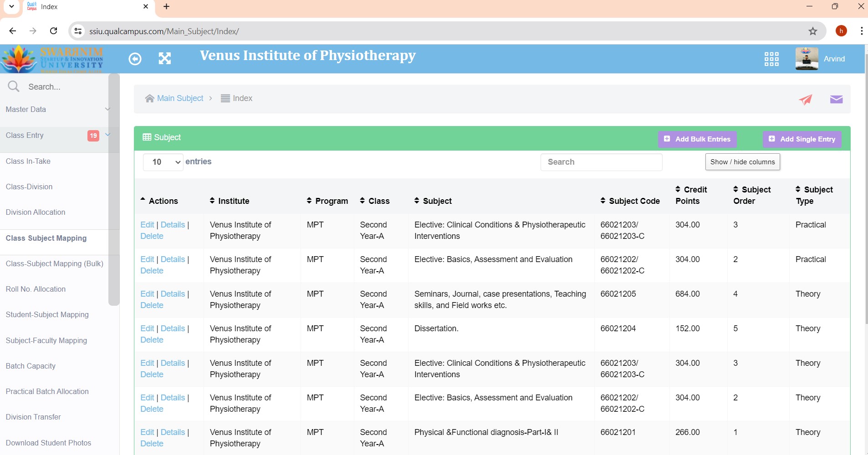
Task: View site information icon in address bar
Action: 78,31
